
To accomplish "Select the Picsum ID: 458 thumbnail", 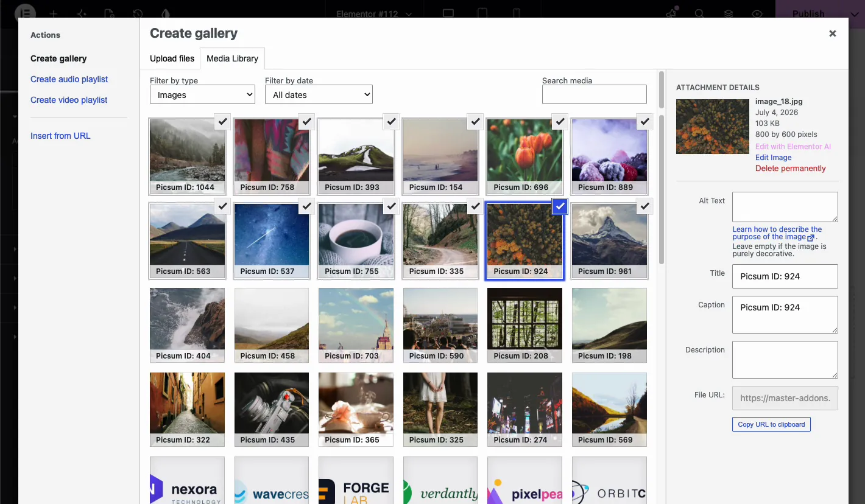I will click(272, 326).
